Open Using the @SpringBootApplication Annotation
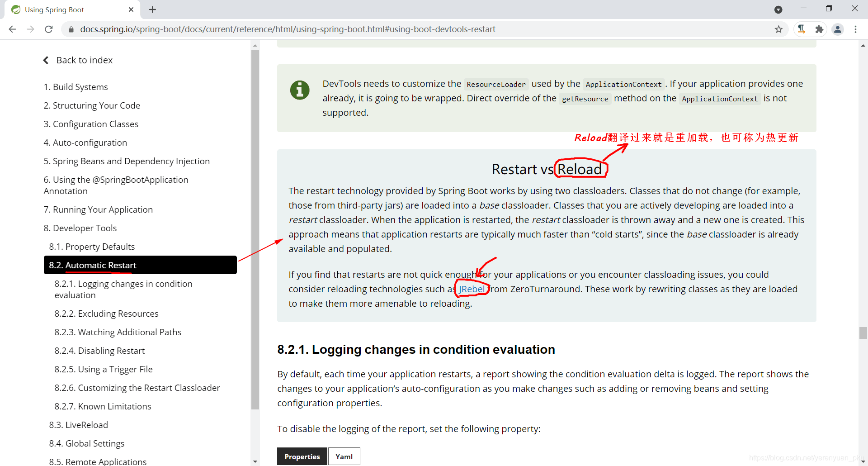The image size is (868, 466). tap(116, 185)
